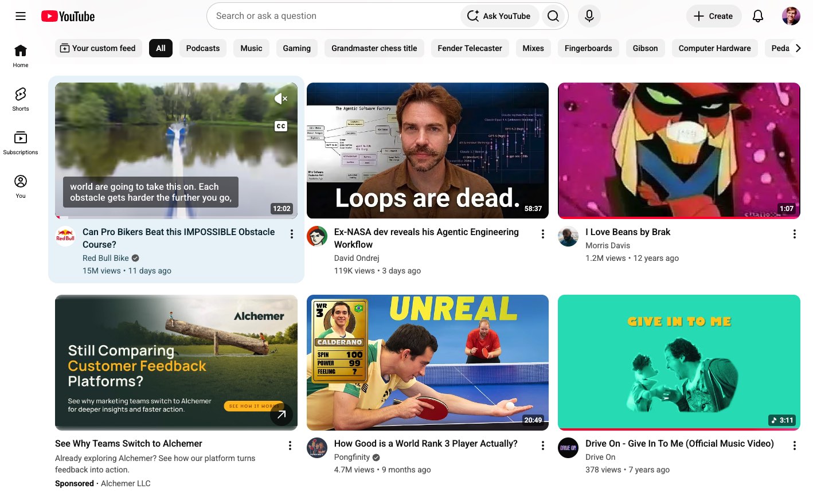Open Shorts in the sidebar
The width and height of the screenshot is (813, 504).
pyautogui.click(x=21, y=100)
